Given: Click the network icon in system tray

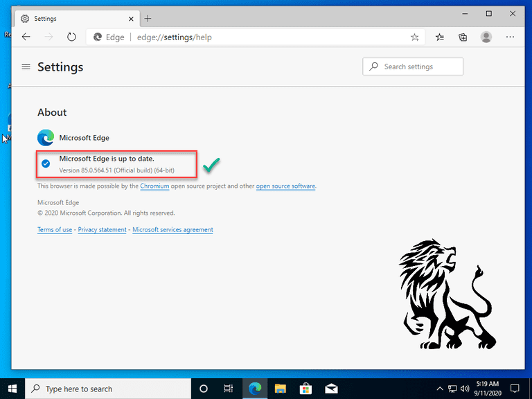Looking at the screenshot, I should coord(452,389).
